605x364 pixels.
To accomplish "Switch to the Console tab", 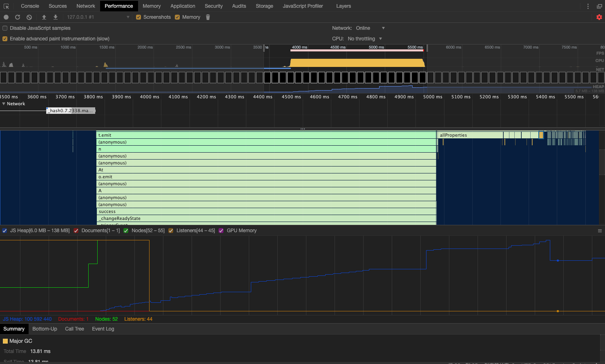I will pos(30,6).
